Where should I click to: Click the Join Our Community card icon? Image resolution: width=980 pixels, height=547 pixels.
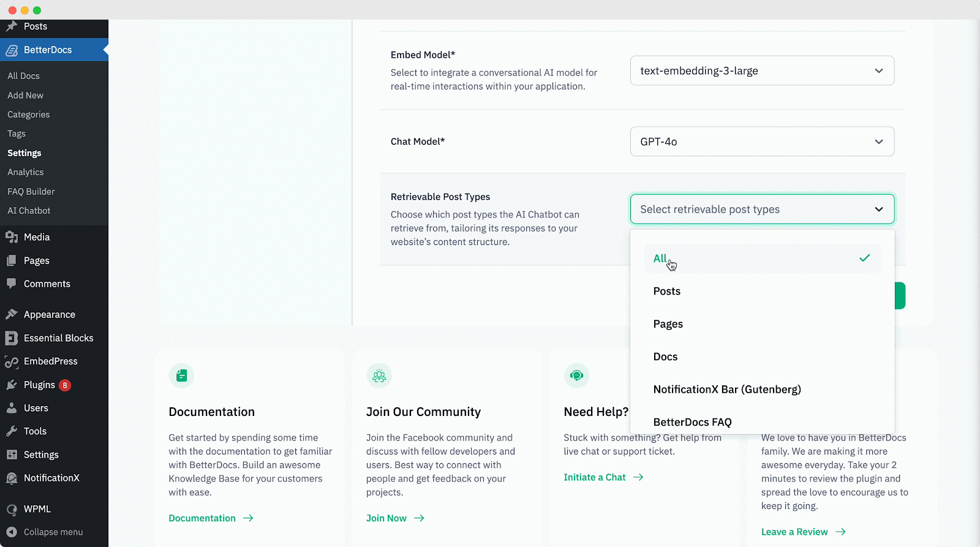click(379, 375)
